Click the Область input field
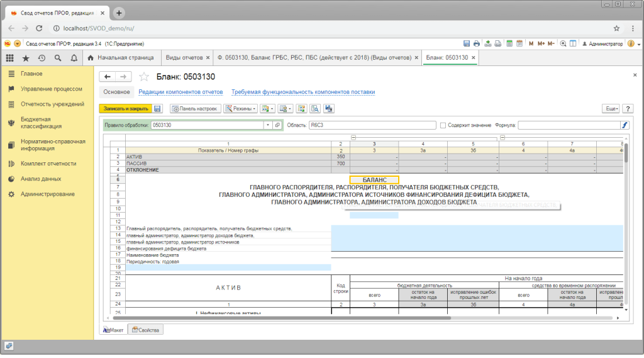644x358 pixels. pos(371,125)
